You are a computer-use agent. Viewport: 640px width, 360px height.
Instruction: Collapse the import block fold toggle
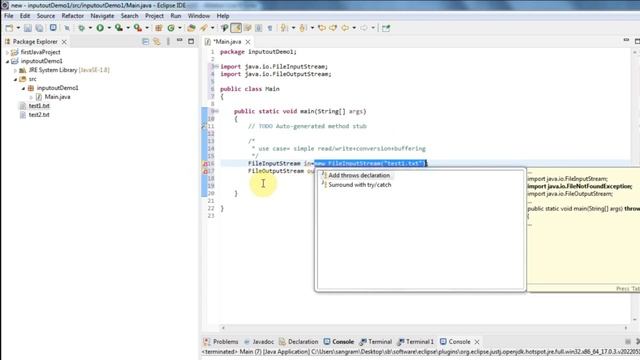pyautogui.click(x=216, y=67)
